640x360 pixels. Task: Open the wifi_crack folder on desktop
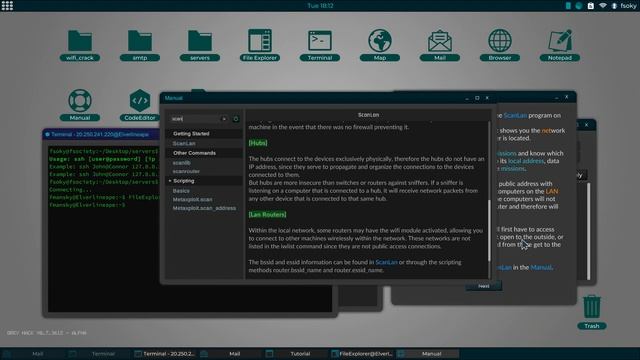80,45
